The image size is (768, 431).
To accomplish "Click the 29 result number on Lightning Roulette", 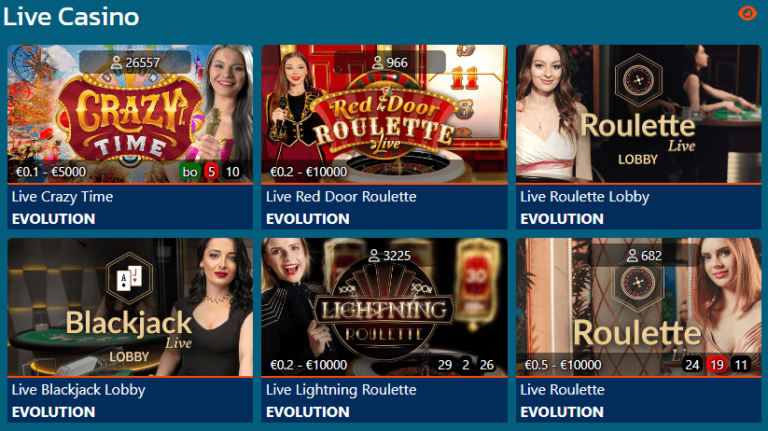I will click(445, 365).
